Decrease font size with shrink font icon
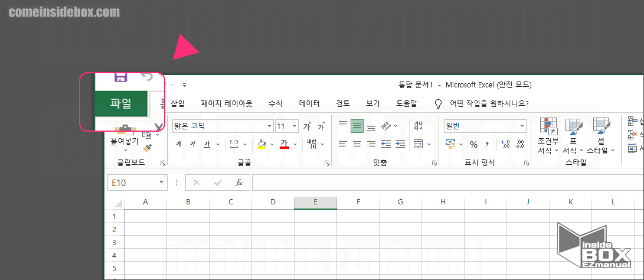The height and width of the screenshot is (280, 644). tap(321, 126)
